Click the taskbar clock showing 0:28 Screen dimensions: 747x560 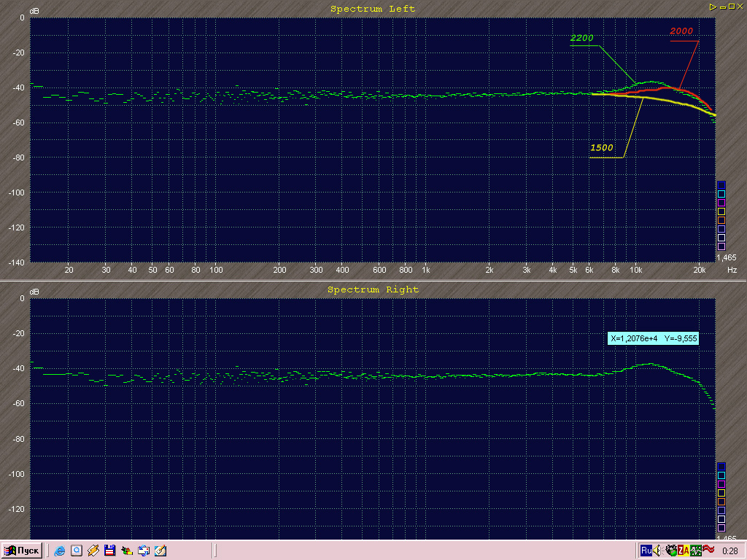click(x=729, y=551)
